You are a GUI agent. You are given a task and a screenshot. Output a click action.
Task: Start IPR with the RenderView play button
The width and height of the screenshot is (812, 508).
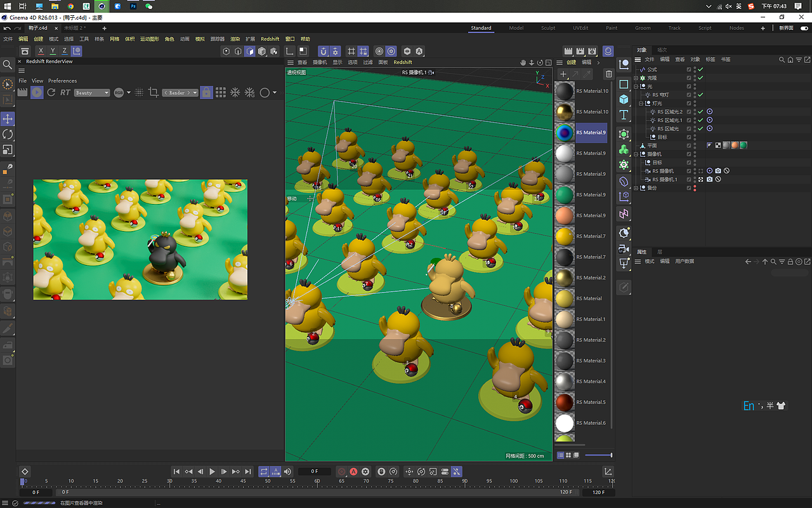pyautogui.click(x=37, y=93)
